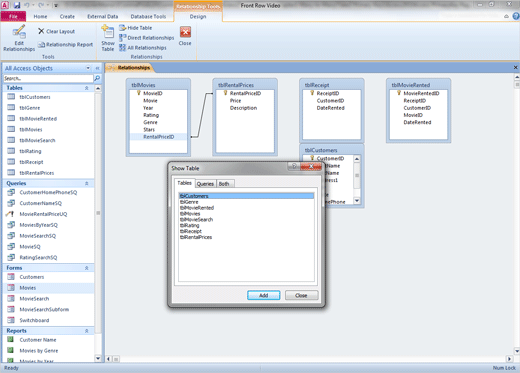
Task: Click horizontal scrollbar left arrow in Relationships
Action: 108,359
